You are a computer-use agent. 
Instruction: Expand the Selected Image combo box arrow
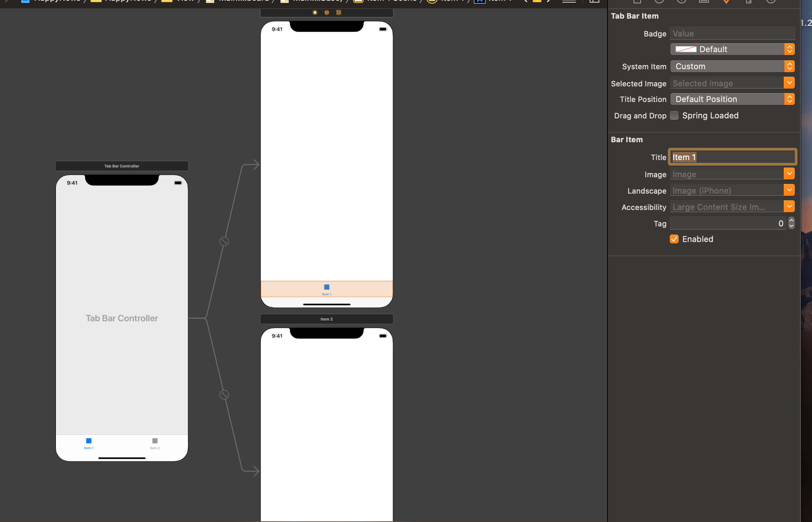pyautogui.click(x=789, y=83)
